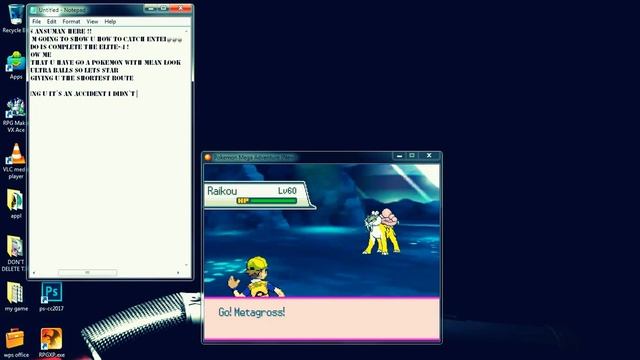
Task: Open Notepad Edit menu
Action: pyautogui.click(x=51, y=21)
